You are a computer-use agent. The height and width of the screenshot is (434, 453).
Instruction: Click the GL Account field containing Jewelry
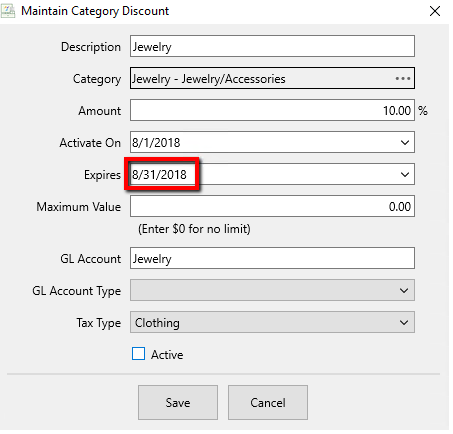(x=272, y=258)
